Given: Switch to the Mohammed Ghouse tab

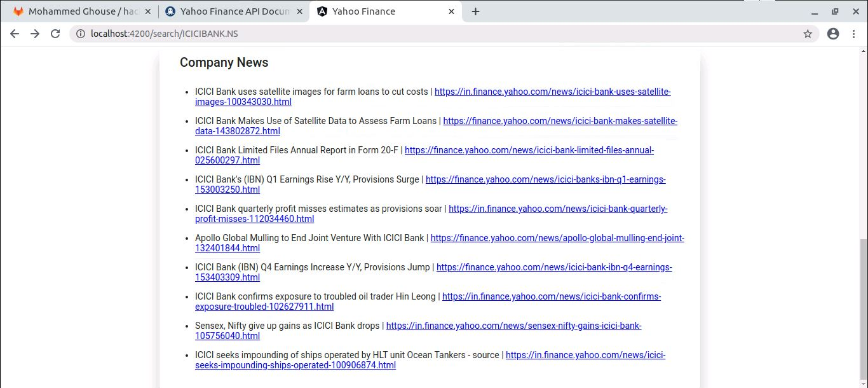Looking at the screenshot, I should pos(83,11).
